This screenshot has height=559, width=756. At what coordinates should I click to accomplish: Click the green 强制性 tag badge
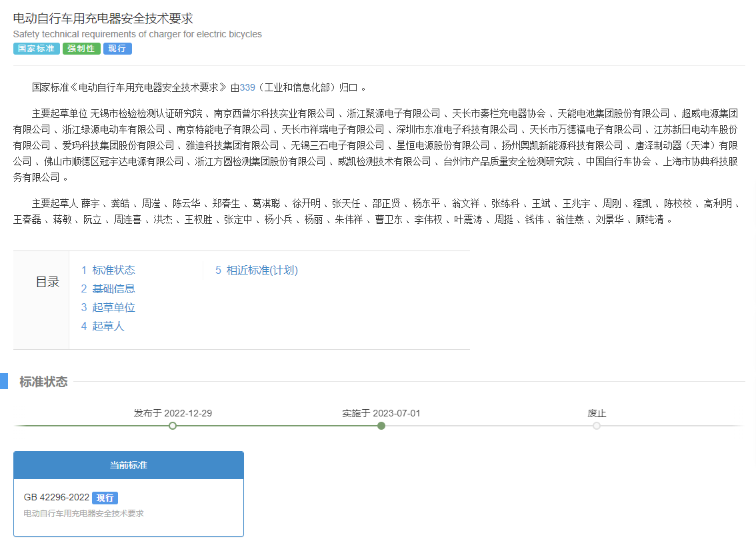pos(81,49)
